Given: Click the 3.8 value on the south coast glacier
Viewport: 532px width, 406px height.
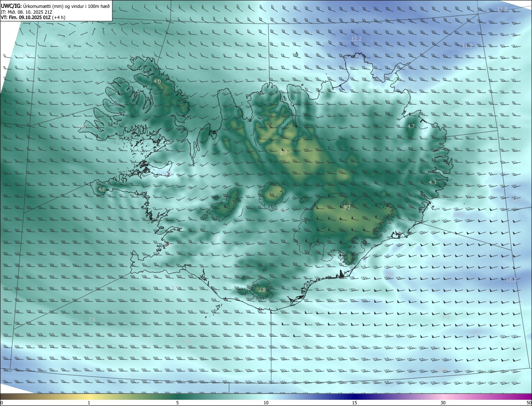Looking at the screenshot, I should [x=262, y=290].
